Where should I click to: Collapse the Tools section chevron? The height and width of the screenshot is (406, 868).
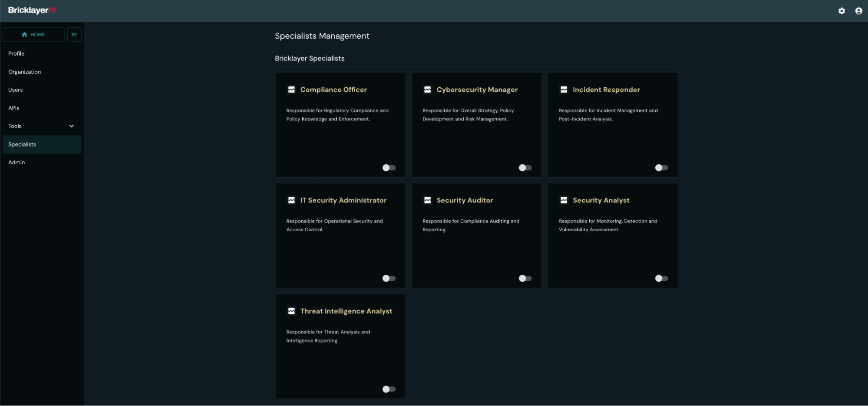72,126
